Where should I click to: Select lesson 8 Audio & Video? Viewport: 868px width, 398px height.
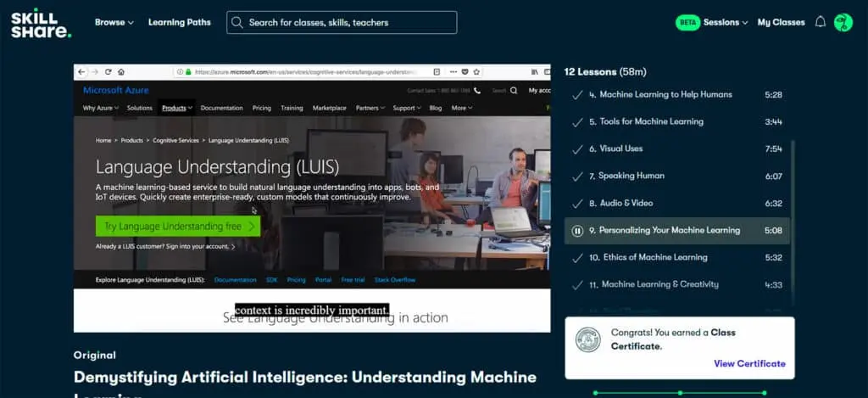(x=677, y=204)
